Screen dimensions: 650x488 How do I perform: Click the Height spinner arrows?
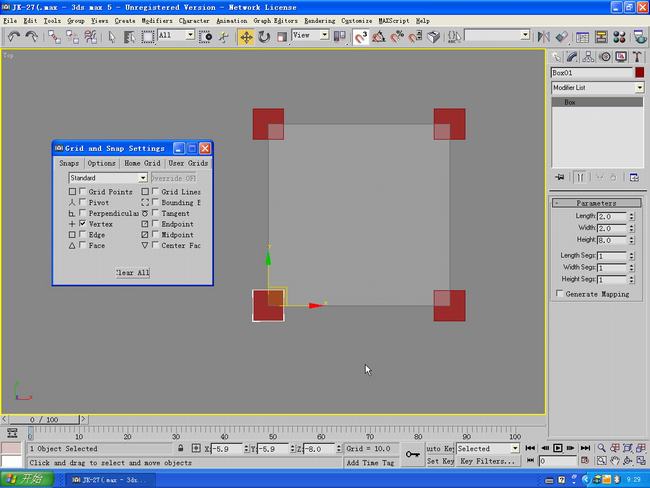(631, 240)
